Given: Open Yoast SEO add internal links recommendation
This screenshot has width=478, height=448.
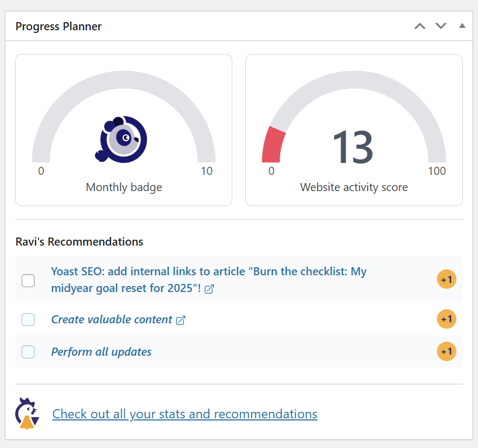Looking at the screenshot, I should click(x=209, y=280).
